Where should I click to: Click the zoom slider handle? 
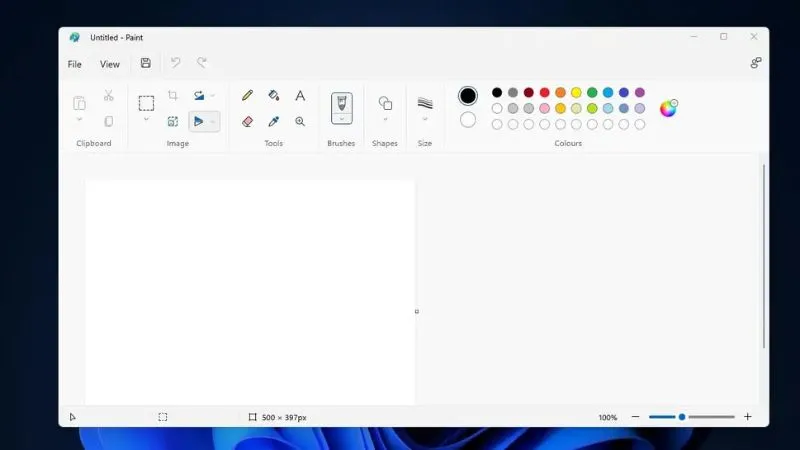682,417
